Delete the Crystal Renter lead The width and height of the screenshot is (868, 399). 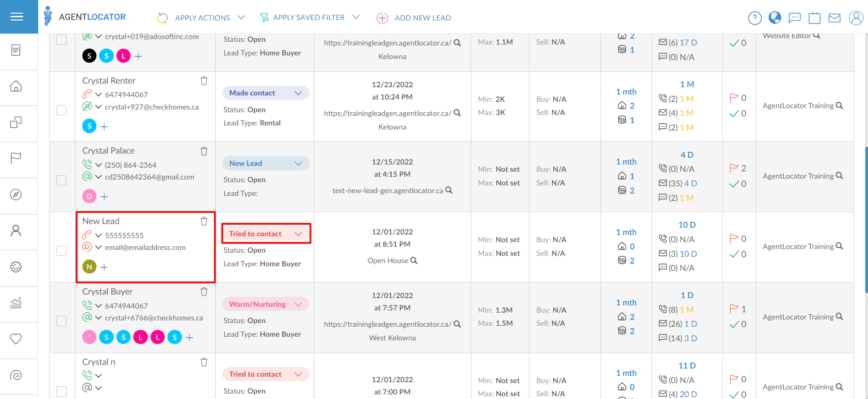point(204,81)
